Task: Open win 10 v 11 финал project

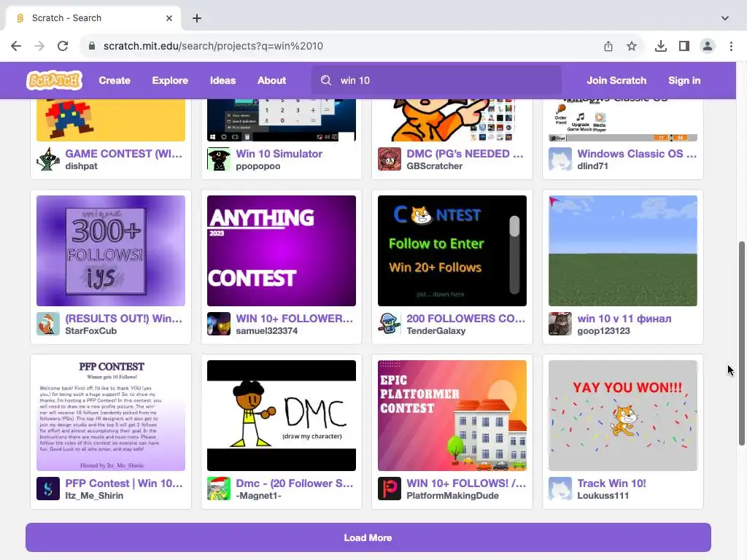Action: (x=624, y=319)
